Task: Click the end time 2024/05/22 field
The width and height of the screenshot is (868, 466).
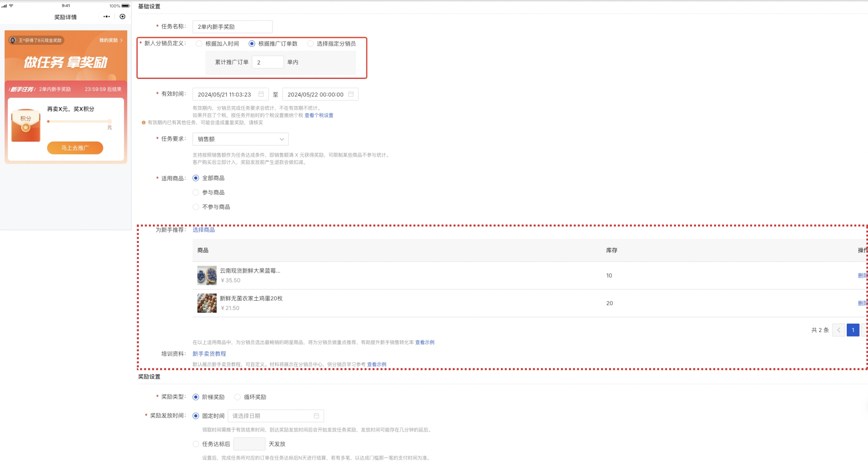Action: click(x=320, y=94)
